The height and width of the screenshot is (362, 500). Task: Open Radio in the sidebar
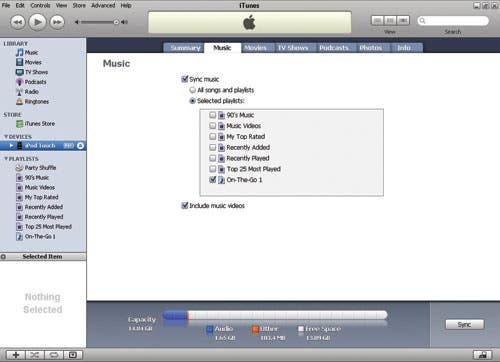(x=27, y=91)
